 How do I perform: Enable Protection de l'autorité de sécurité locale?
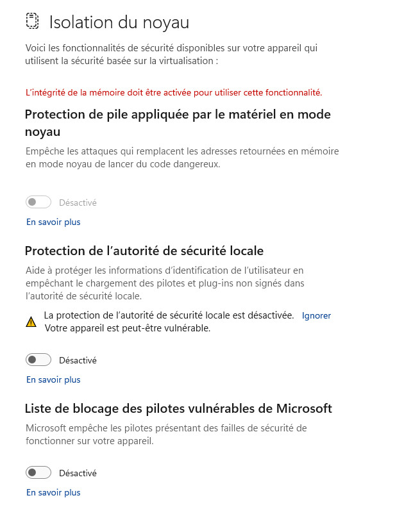click(38, 360)
